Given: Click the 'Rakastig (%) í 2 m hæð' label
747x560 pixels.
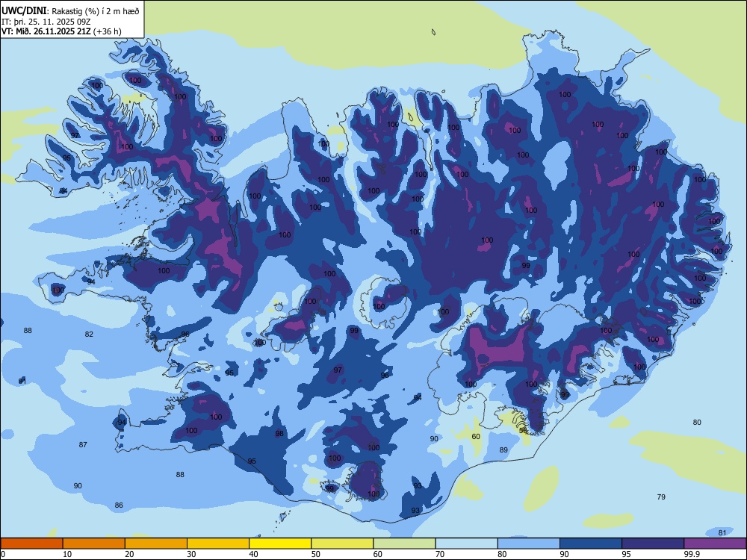Looking at the screenshot, I should click(x=96, y=11).
